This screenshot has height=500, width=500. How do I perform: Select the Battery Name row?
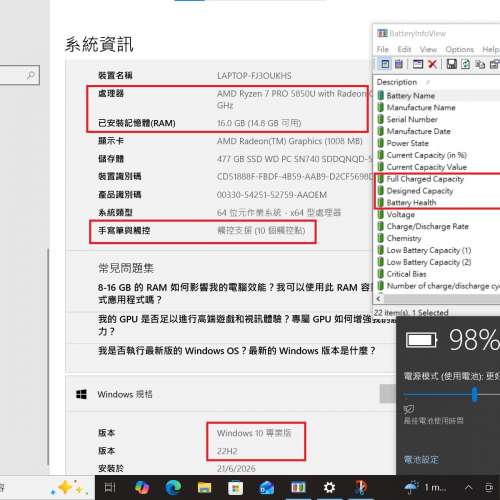(x=438, y=96)
